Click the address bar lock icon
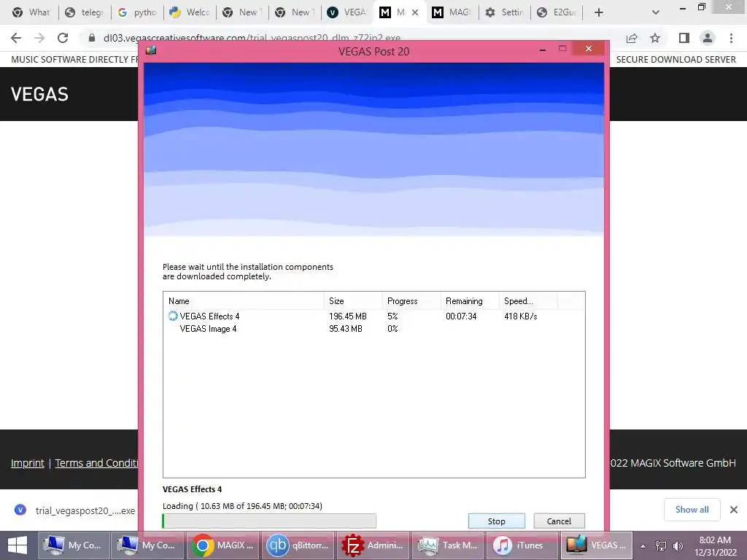 point(92,38)
